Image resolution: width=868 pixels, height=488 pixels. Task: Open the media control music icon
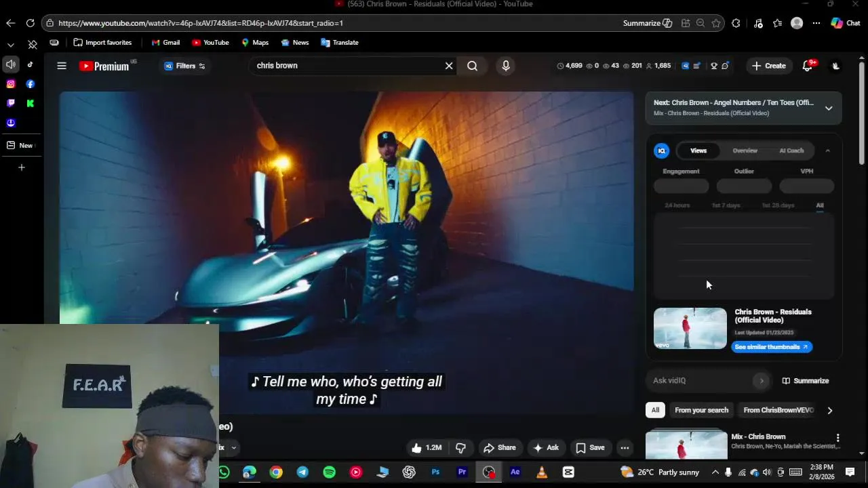pyautogui.click(x=758, y=23)
